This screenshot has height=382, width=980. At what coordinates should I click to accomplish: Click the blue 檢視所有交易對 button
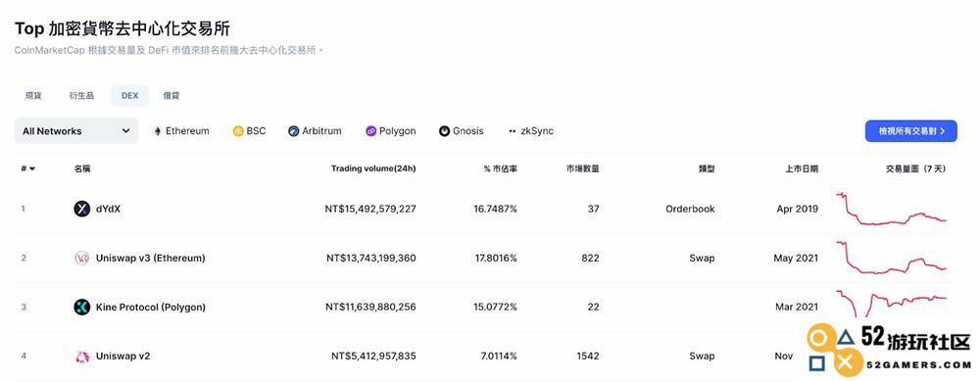point(910,131)
